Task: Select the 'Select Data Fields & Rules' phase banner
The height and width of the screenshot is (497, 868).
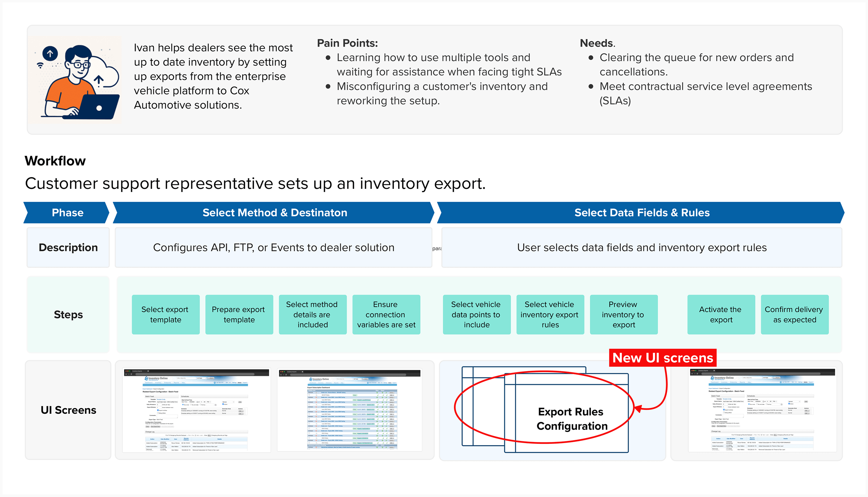Action: pos(641,213)
